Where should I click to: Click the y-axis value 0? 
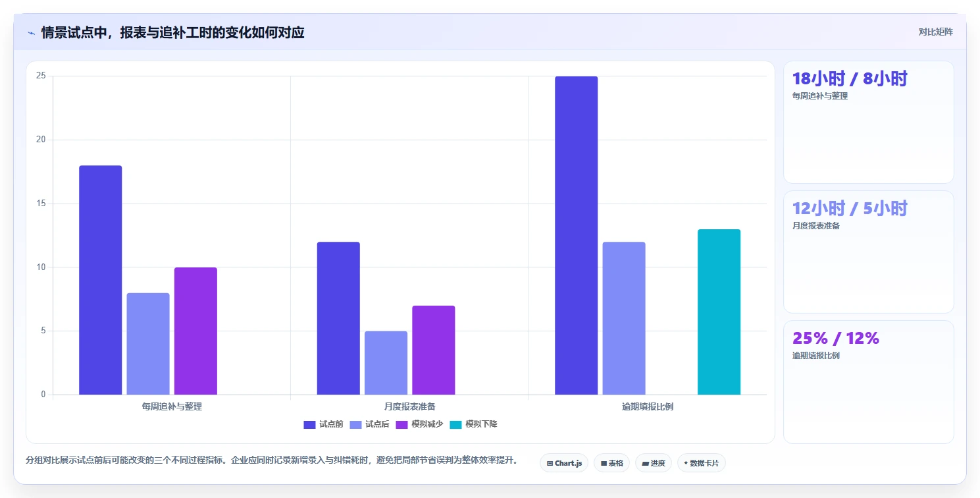coord(43,395)
